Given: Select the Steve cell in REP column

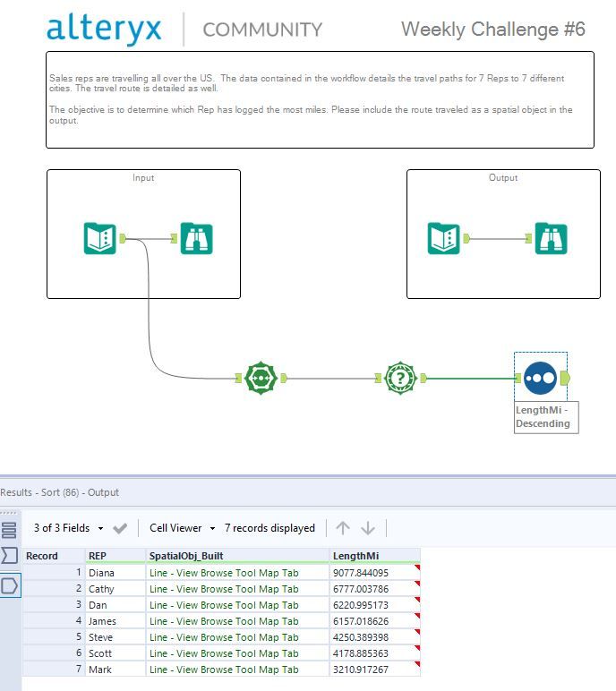Looking at the screenshot, I should (115, 637).
